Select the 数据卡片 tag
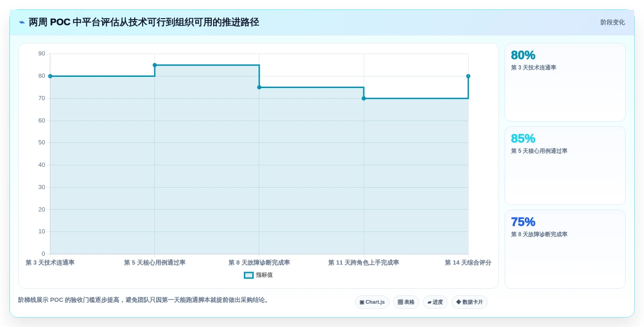The height and width of the screenshot is (327, 644). [470, 302]
